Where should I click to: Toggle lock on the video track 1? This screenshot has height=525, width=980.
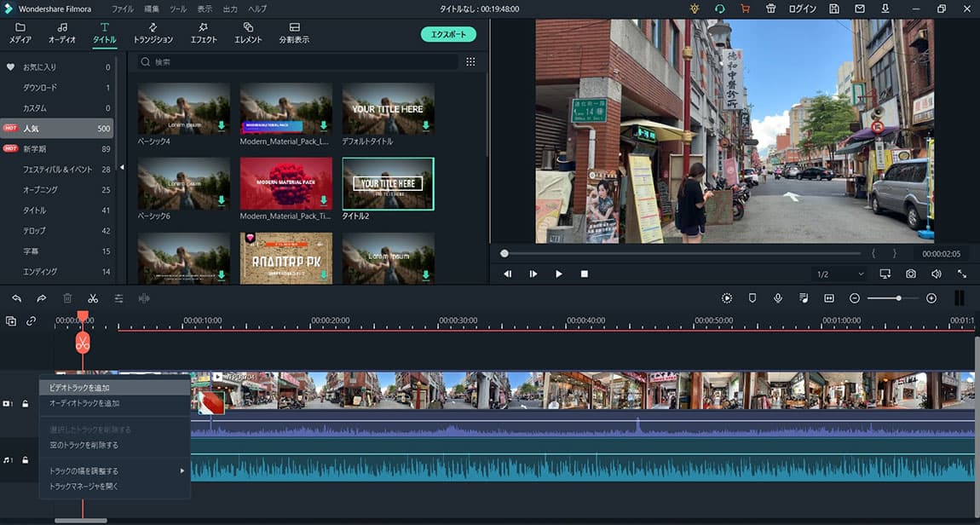(x=26, y=403)
